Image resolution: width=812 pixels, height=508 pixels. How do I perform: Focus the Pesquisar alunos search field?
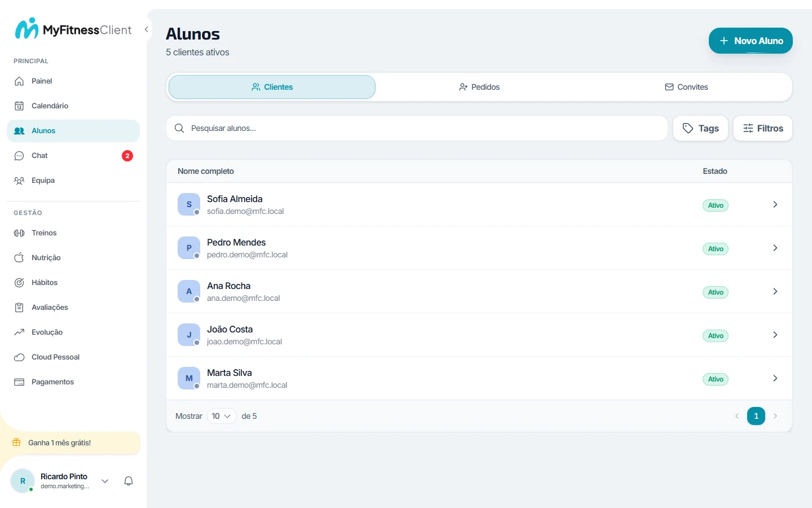coord(417,128)
